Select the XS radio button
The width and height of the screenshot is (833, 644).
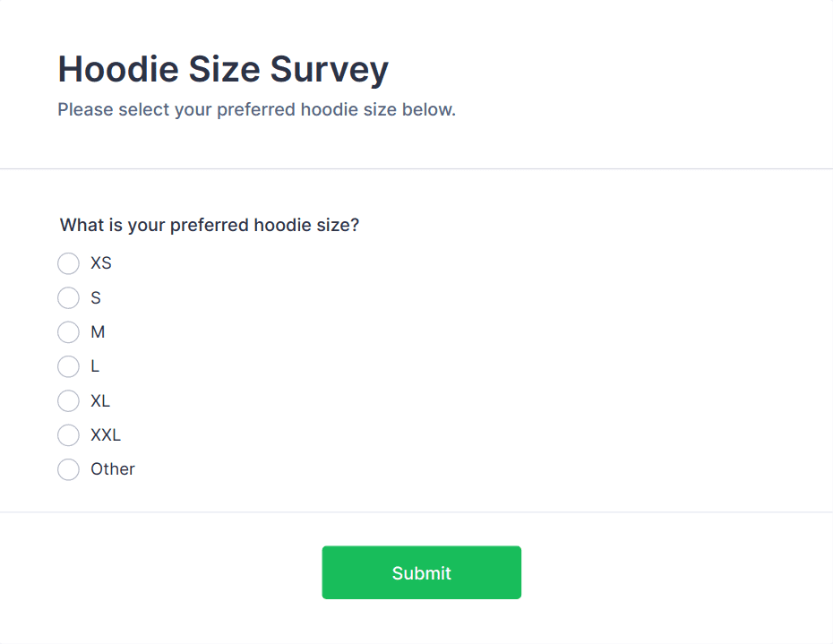[68, 263]
